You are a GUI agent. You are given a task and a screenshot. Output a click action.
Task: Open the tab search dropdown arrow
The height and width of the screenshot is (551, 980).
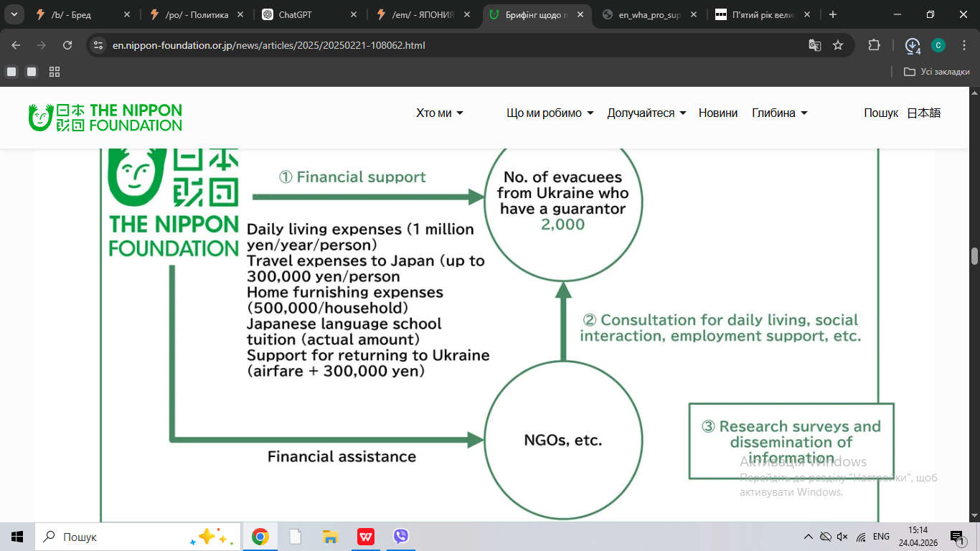(x=14, y=14)
